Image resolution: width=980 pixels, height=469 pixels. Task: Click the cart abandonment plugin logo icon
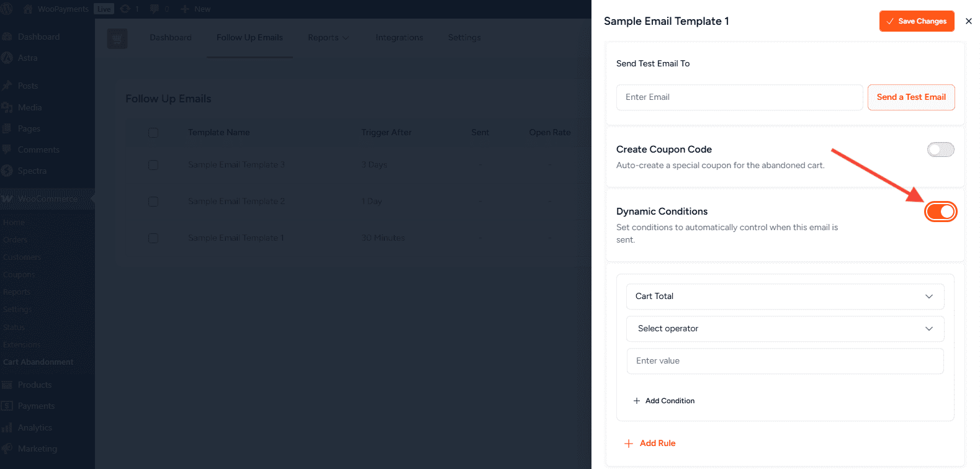117,38
